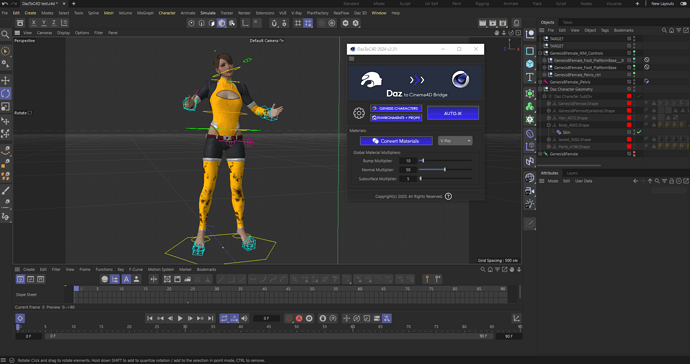Click the Cube primitive icon
This screenshot has width=690, height=364.
530,64
